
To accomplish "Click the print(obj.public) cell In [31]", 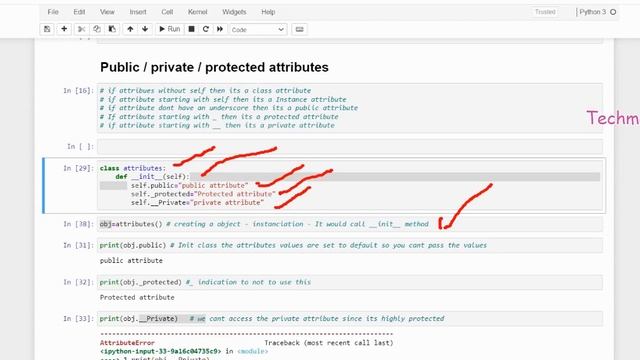I will pos(350,245).
